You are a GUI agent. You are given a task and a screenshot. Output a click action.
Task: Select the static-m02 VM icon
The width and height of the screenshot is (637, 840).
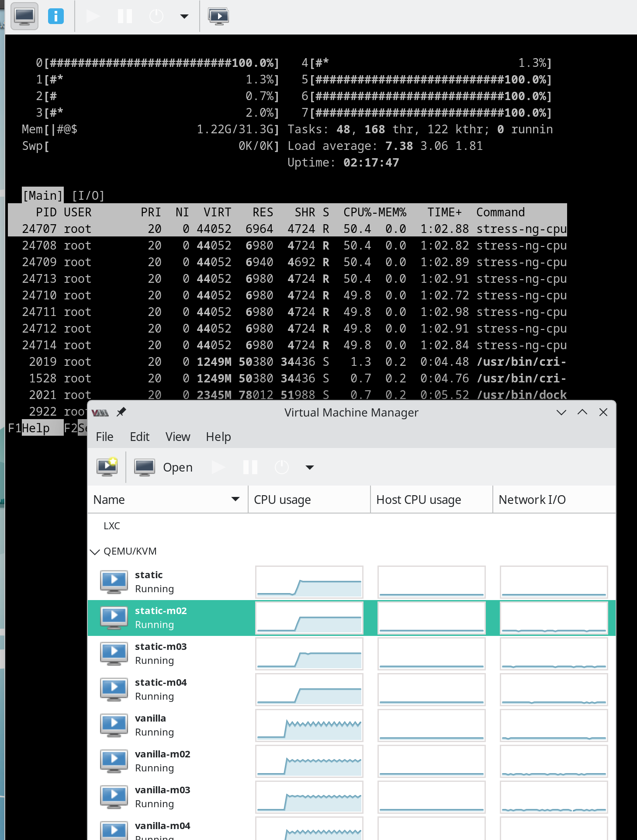[114, 618]
